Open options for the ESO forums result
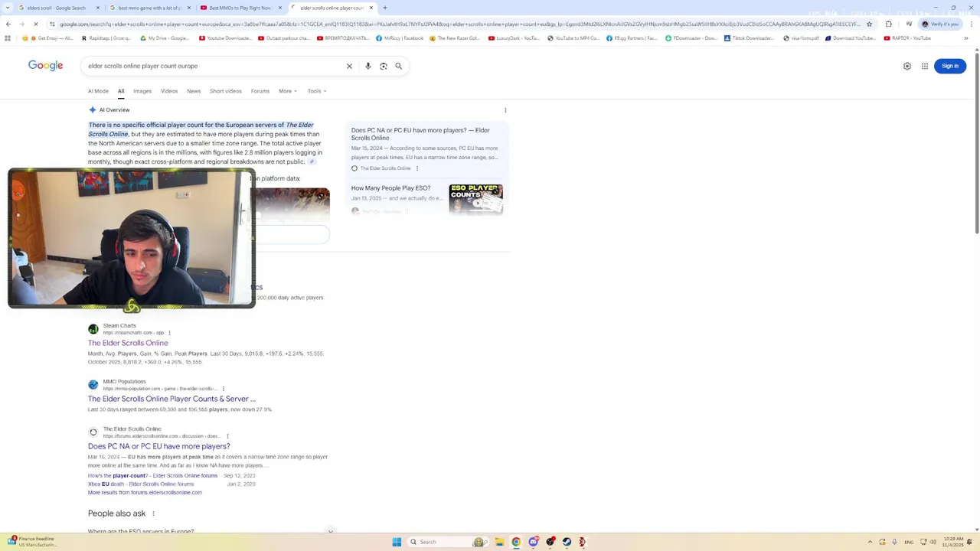 (x=227, y=436)
